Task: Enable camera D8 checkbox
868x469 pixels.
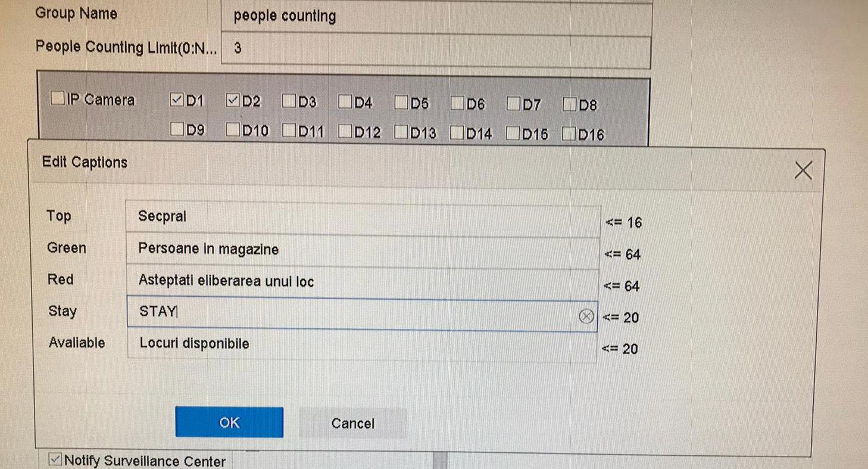Action: coord(570,105)
